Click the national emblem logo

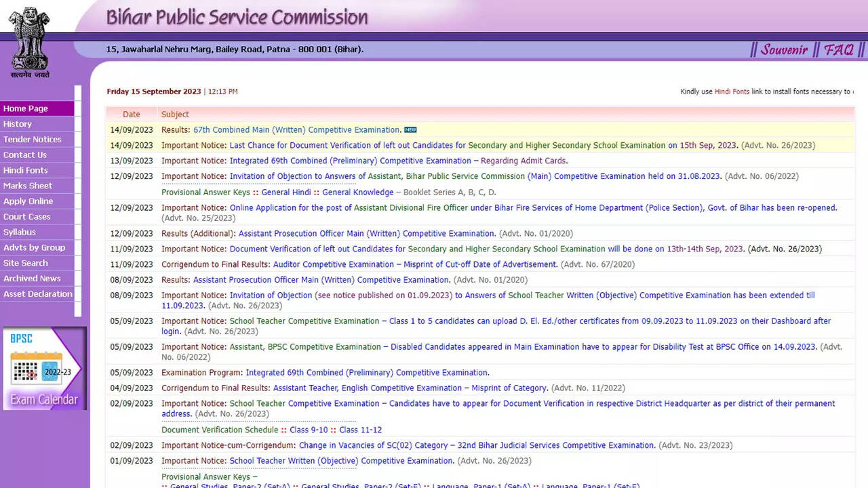click(29, 42)
